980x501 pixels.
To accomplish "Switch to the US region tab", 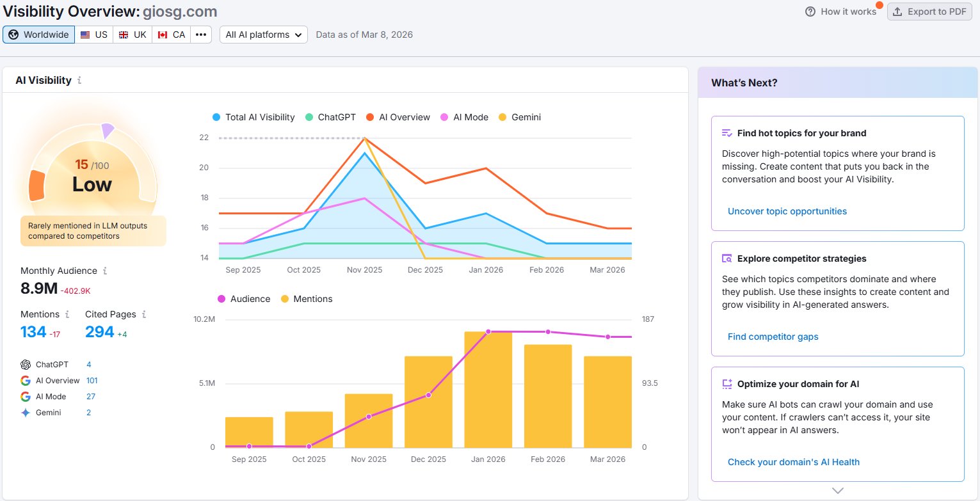I will coord(94,35).
